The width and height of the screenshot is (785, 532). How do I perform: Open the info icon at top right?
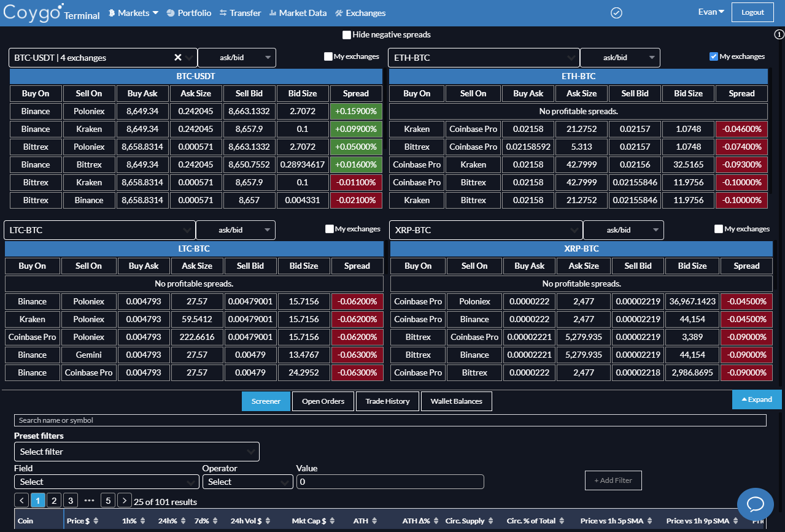pos(779,34)
